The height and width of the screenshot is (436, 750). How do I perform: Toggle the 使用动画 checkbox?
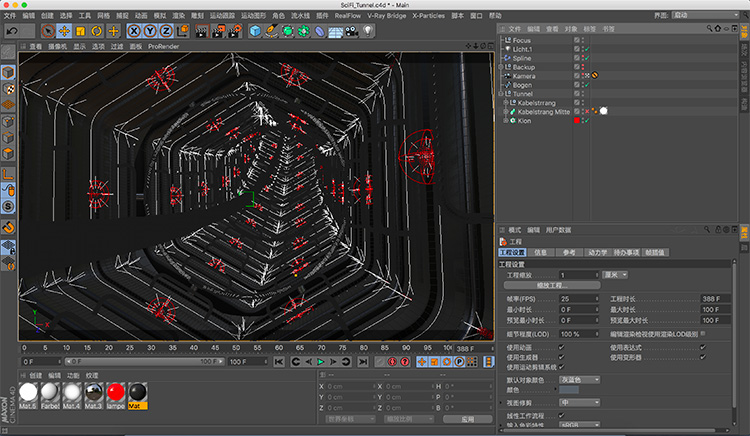tap(562, 348)
